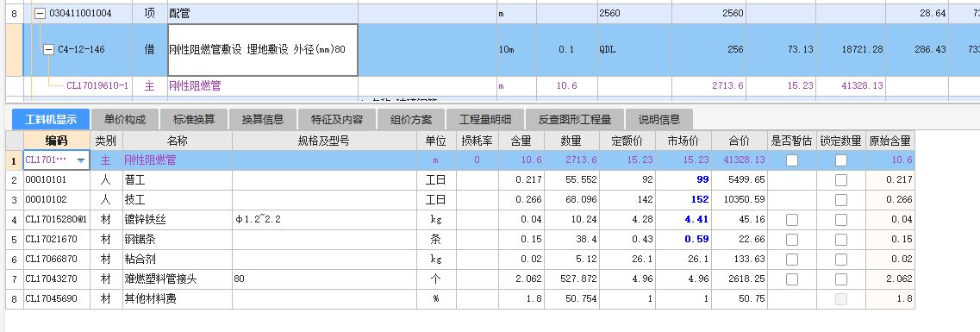Select row number 8 header in the upper table
Screen dimensions: 980x332
point(15,14)
